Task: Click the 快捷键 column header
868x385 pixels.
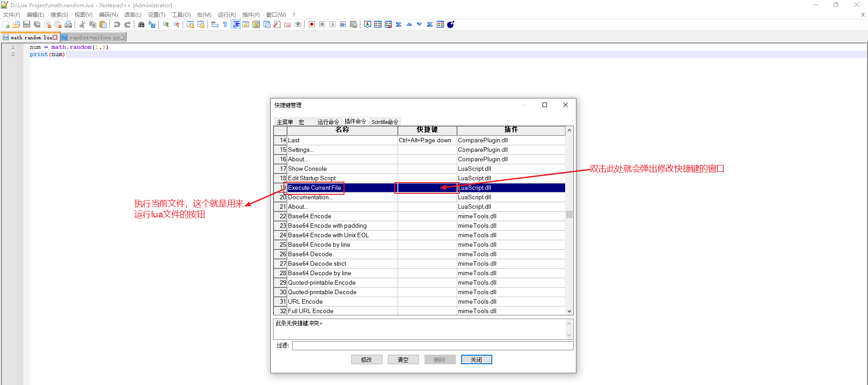Action: tap(427, 130)
